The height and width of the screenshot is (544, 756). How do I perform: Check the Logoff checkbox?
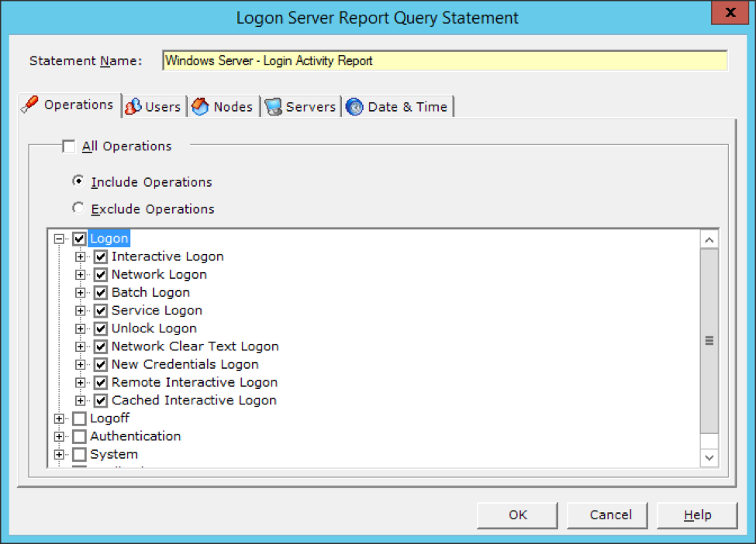click(x=80, y=418)
